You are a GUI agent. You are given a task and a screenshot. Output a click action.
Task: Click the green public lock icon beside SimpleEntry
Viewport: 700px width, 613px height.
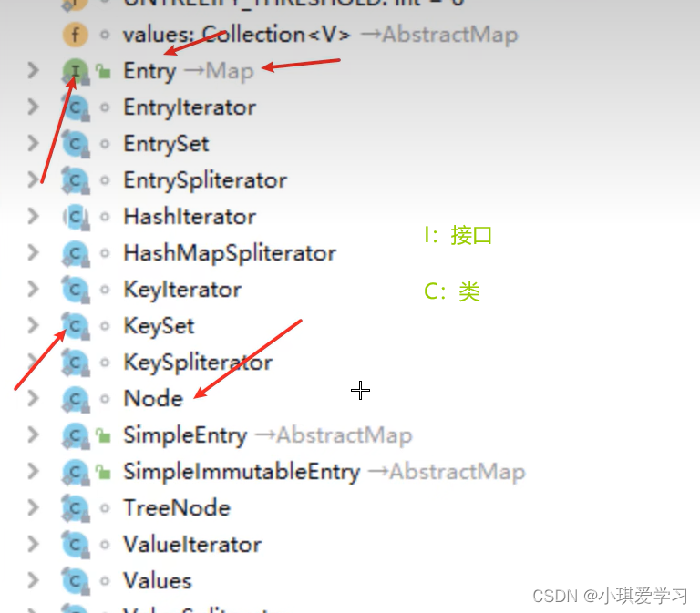(104, 435)
